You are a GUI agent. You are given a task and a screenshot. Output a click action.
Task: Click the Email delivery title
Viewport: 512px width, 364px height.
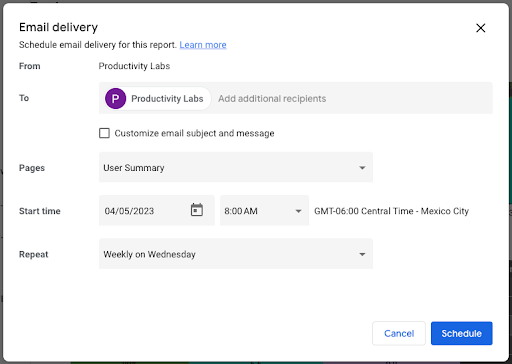[58, 27]
